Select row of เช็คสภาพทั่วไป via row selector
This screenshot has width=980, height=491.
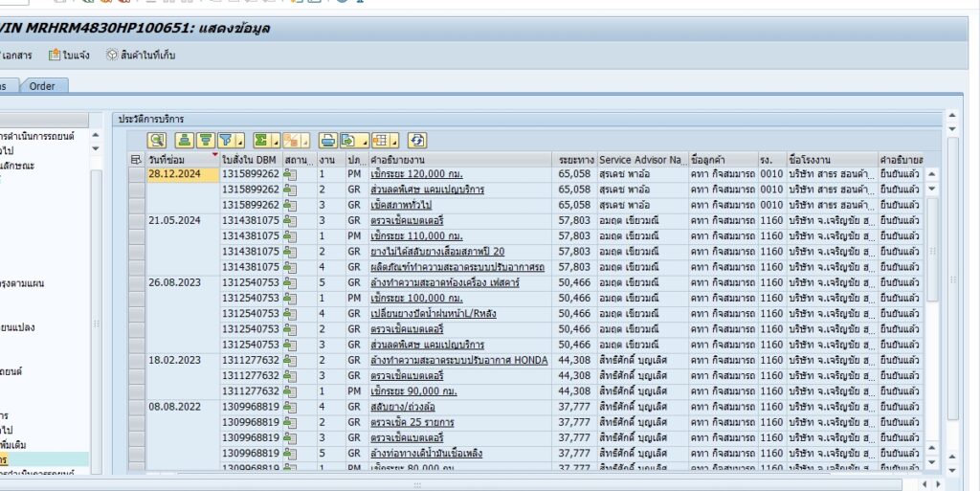point(136,205)
